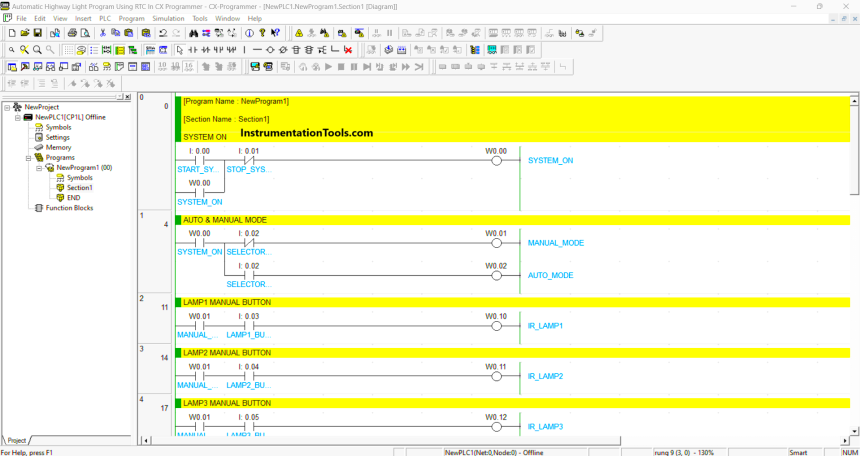
Task: Open a project with the folder icon
Action: 25,33
